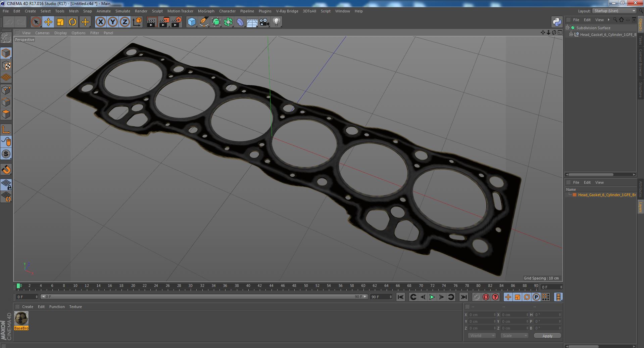Expand the Head_Gasket object in Objects
Viewport: 644px width, 348px height.
coord(571,34)
